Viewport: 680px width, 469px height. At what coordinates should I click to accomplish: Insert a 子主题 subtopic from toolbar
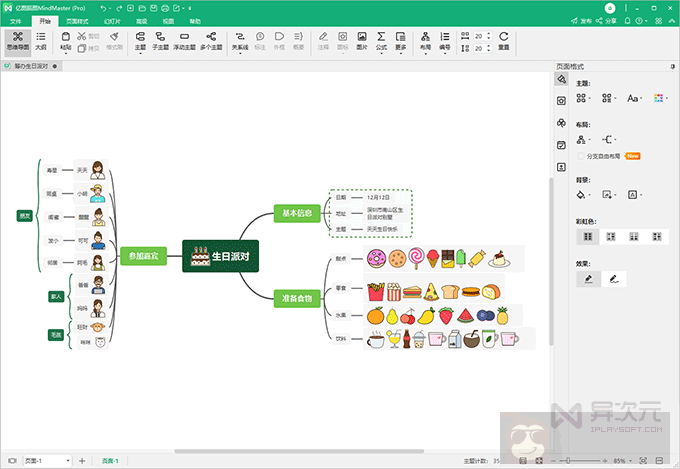[161, 40]
